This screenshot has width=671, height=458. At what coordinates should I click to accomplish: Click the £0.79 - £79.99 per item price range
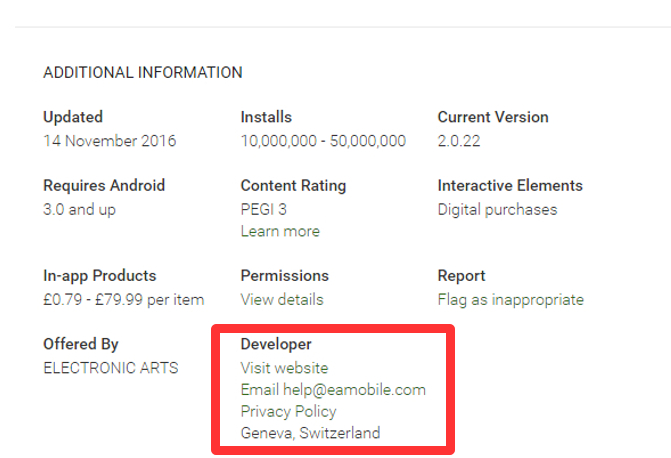(123, 299)
